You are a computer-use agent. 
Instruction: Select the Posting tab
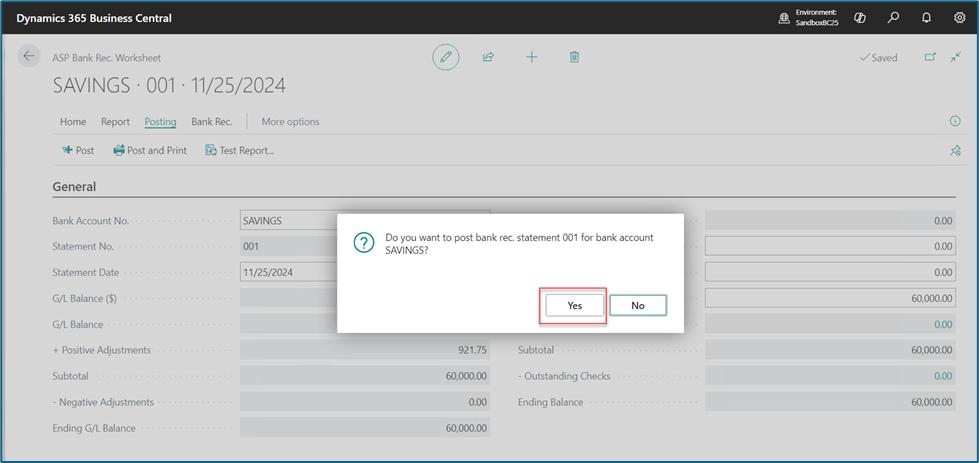point(160,122)
